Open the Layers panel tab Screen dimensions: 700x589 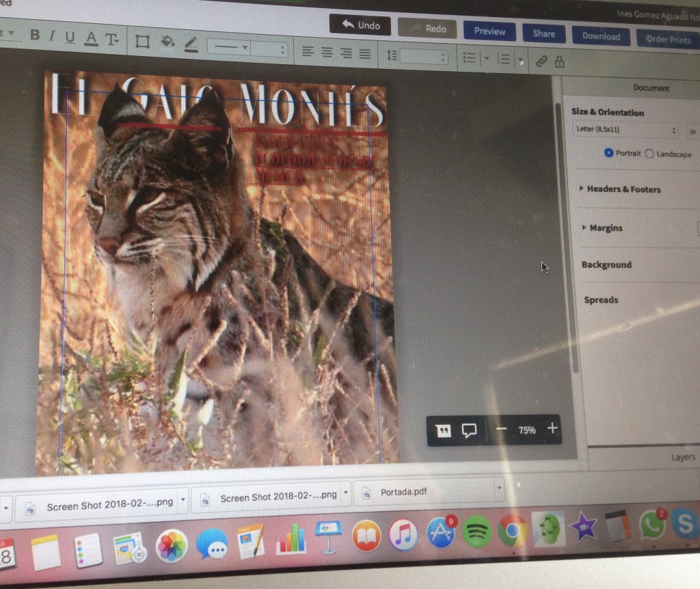[x=682, y=457]
